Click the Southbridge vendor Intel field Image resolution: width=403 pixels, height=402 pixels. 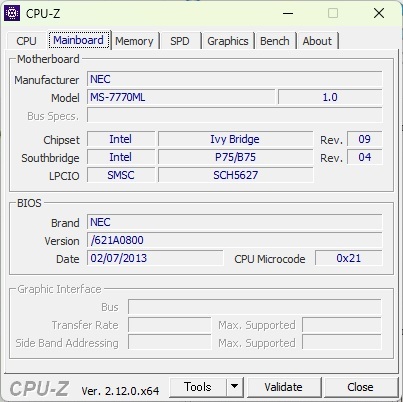click(x=121, y=157)
